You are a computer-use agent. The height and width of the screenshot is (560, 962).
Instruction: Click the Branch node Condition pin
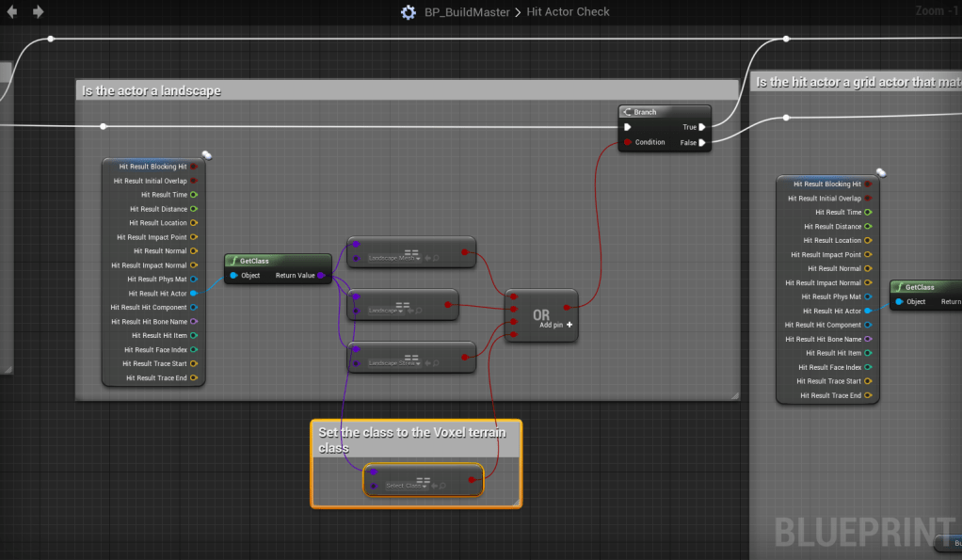(x=627, y=143)
